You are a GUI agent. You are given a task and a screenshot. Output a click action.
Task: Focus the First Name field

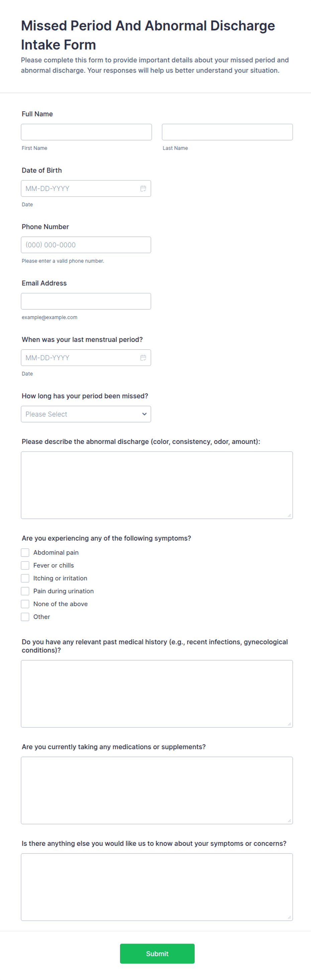point(86,132)
